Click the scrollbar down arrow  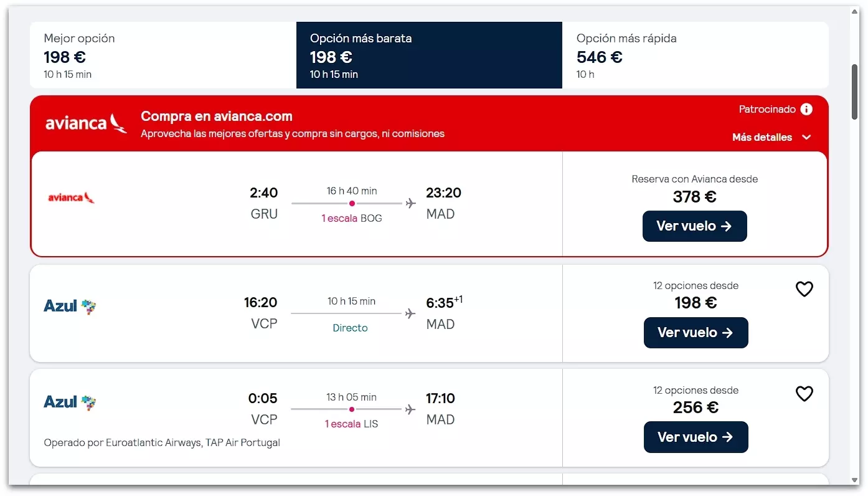coord(854,480)
